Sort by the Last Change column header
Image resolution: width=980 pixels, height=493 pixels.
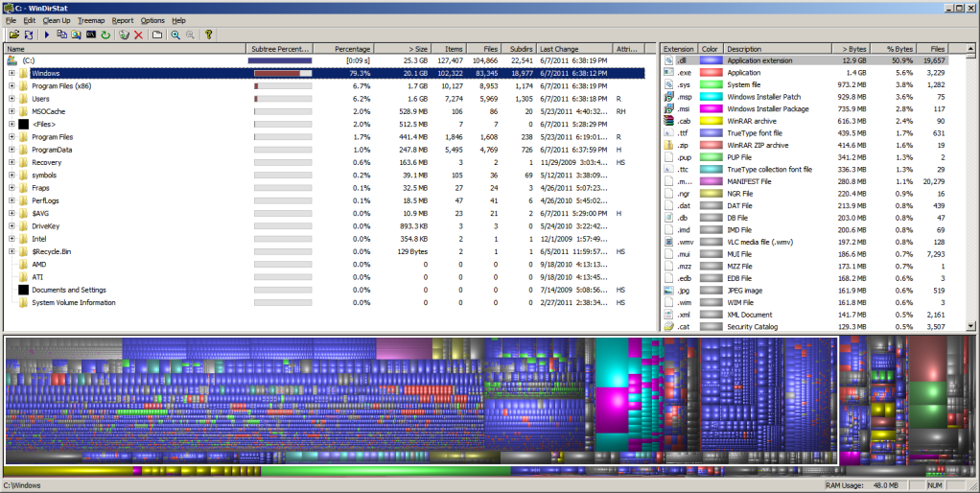click(x=574, y=49)
